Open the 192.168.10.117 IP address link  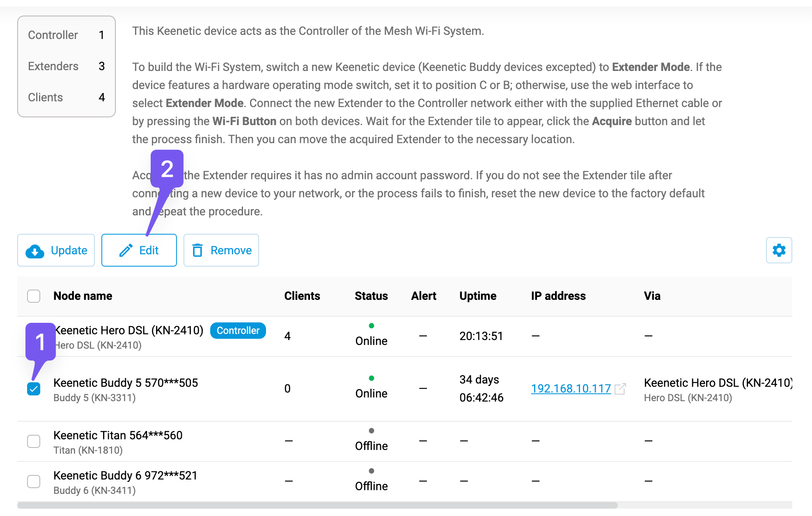(571, 388)
